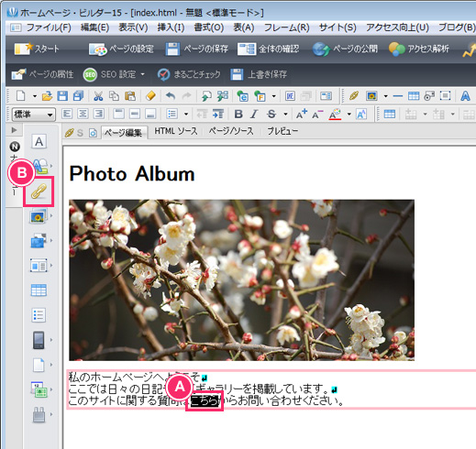Set vertical alignment to bottom
Screen dimensions: 476x449
150,115
